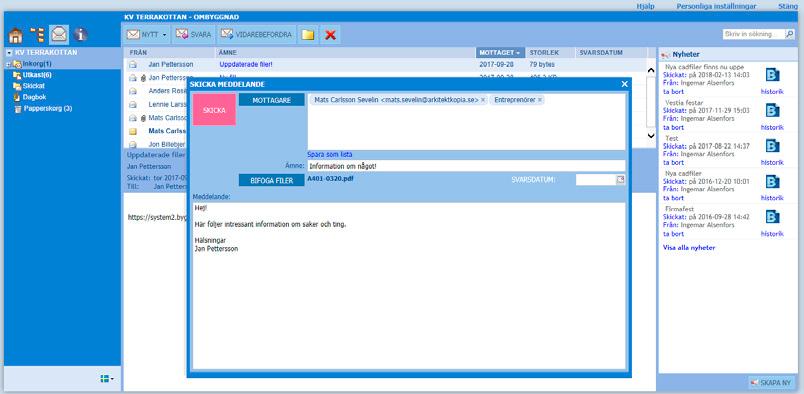Open the calendar icon next to SVARSDATUM
The width and height of the screenshot is (804, 394).
(620, 180)
